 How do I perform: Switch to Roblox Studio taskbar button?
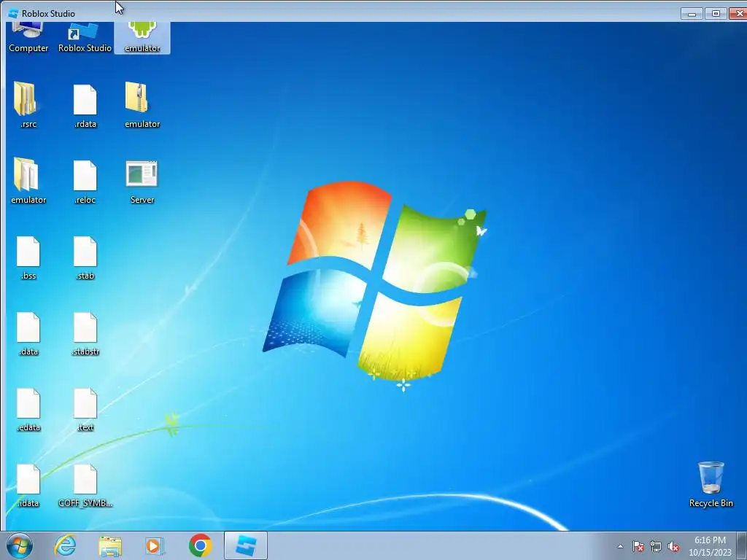[x=246, y=545]
